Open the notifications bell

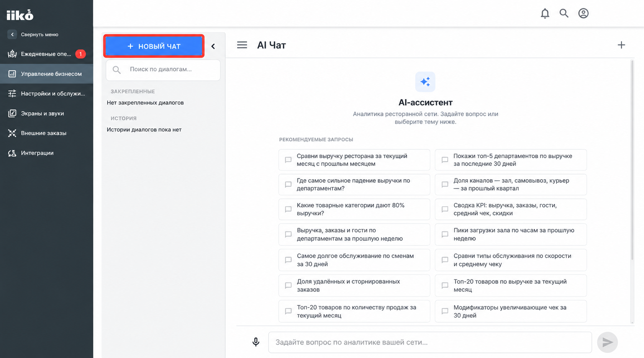coord(545,13)
